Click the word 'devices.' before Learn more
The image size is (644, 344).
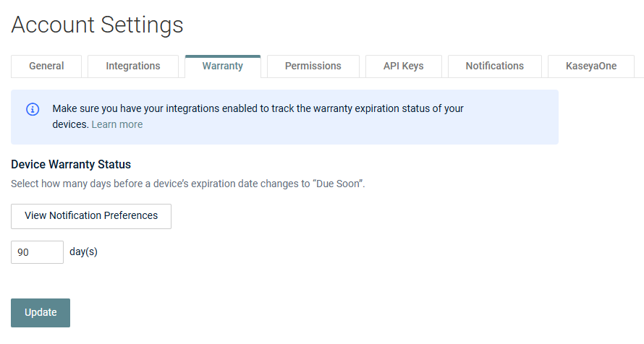(70, 124)
